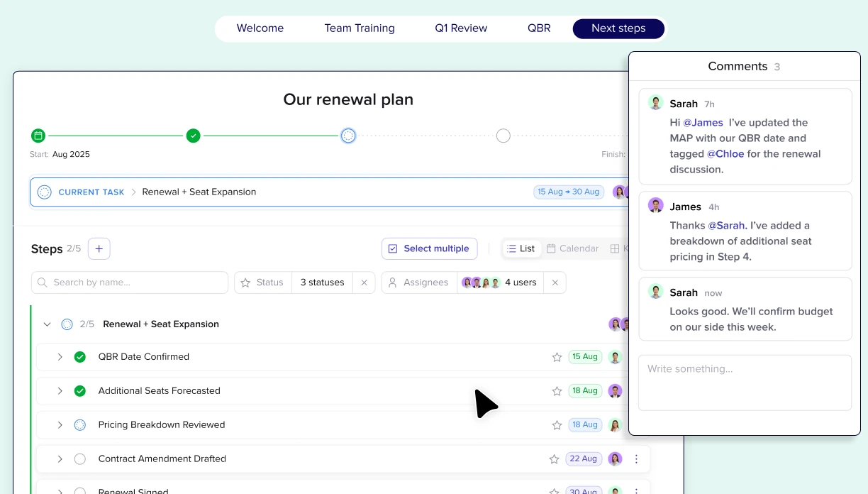Mark Contract Amendment Drafted as complete

click(x=80, y=459)
